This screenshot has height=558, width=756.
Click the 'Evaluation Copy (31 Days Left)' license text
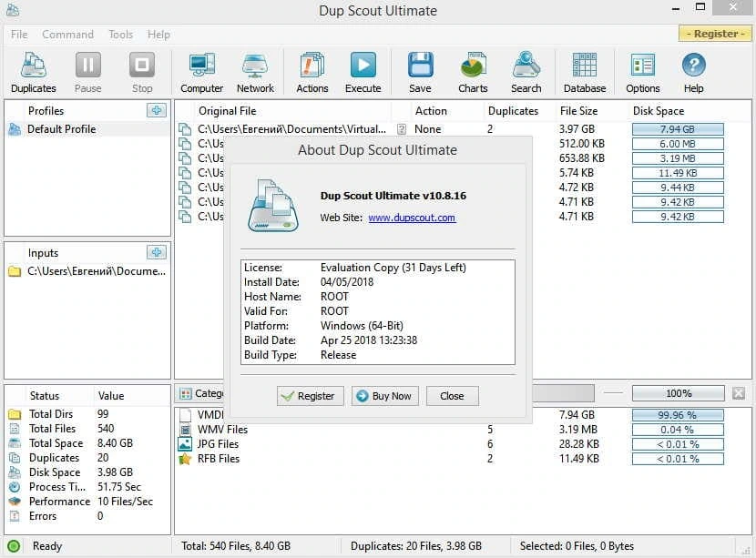pos(393,268)
